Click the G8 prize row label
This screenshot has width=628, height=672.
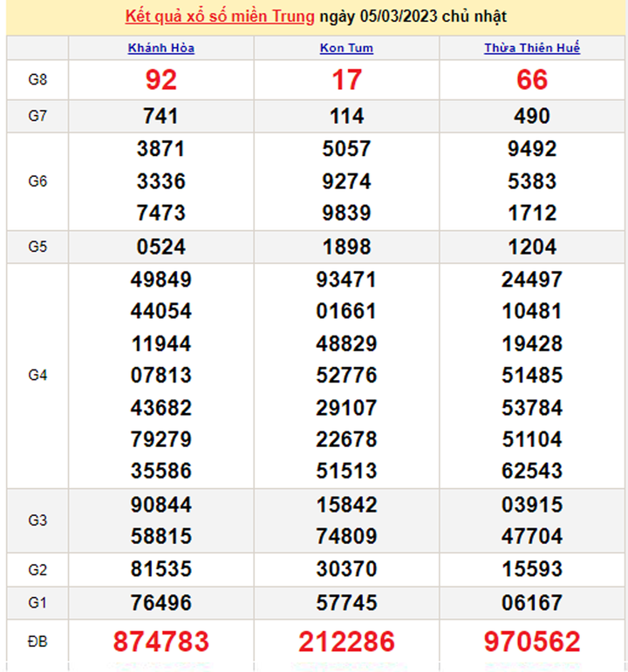pyautogui.click(x=38, y=79)
